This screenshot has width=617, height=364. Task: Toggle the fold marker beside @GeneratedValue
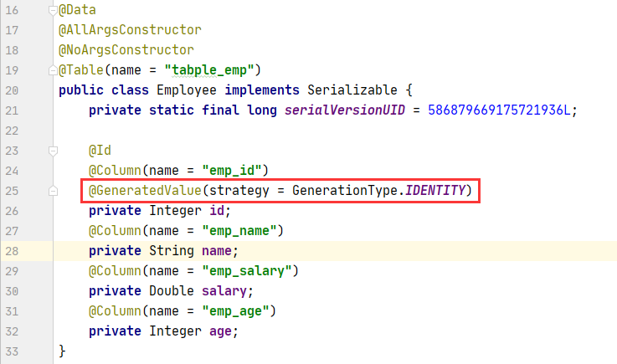tap(54, 192)
